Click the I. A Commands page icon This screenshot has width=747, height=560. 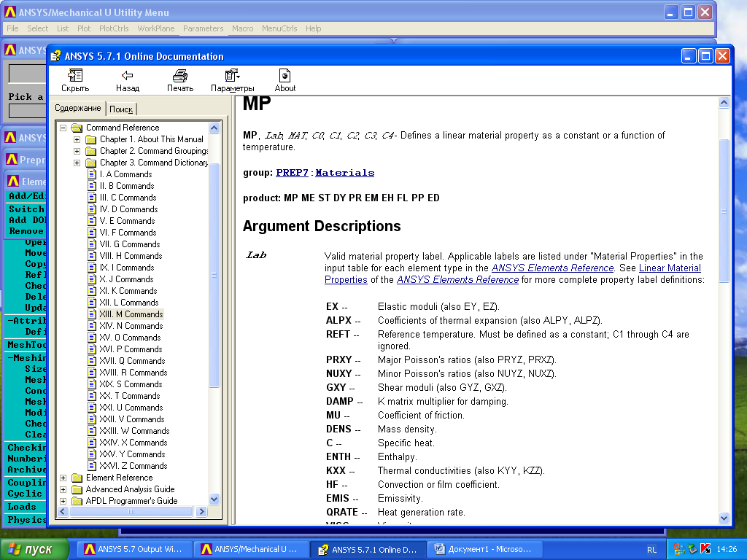93,174
